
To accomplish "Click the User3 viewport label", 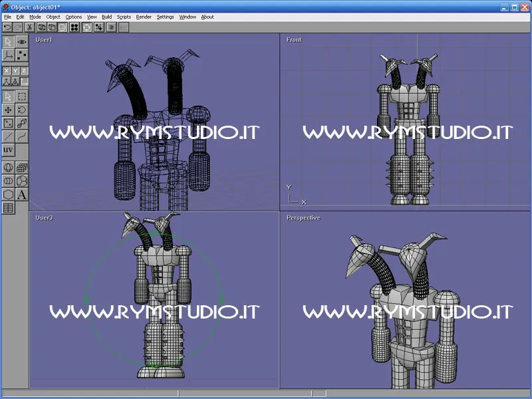I will 44,217.
